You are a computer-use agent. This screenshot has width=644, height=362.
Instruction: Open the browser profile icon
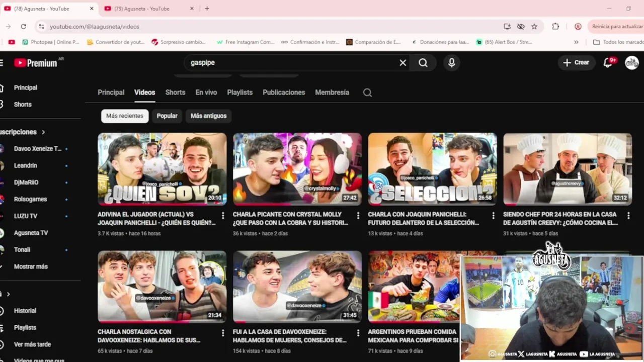578,27
